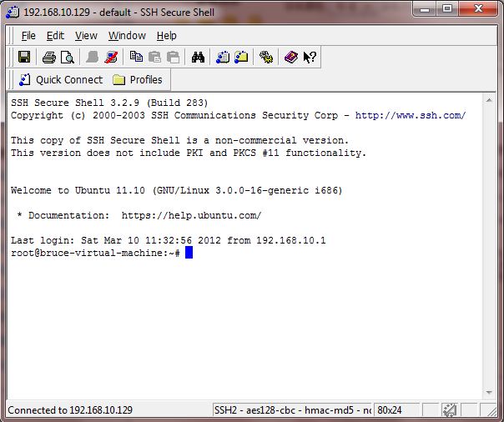Follow the http://www.ssh.com/ link
The width and height of the screenshot is (504, 422).
[411, 115]
